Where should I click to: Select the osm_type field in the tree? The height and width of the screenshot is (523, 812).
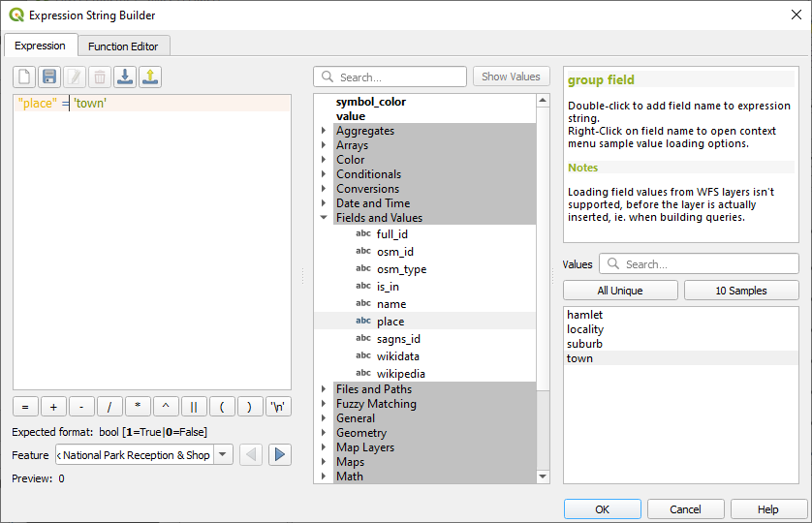tap(401, 269)
